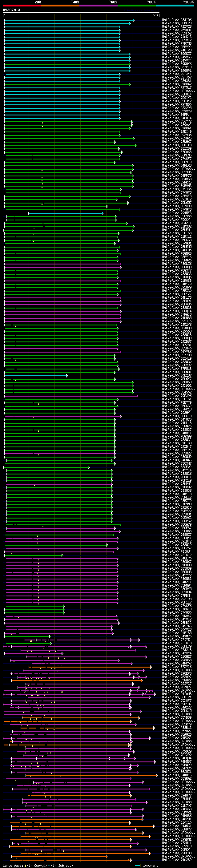Screen dimensions: 197x868
Task: Select the UniRef100_Q8KPN2 label
Action: point(177,484)
